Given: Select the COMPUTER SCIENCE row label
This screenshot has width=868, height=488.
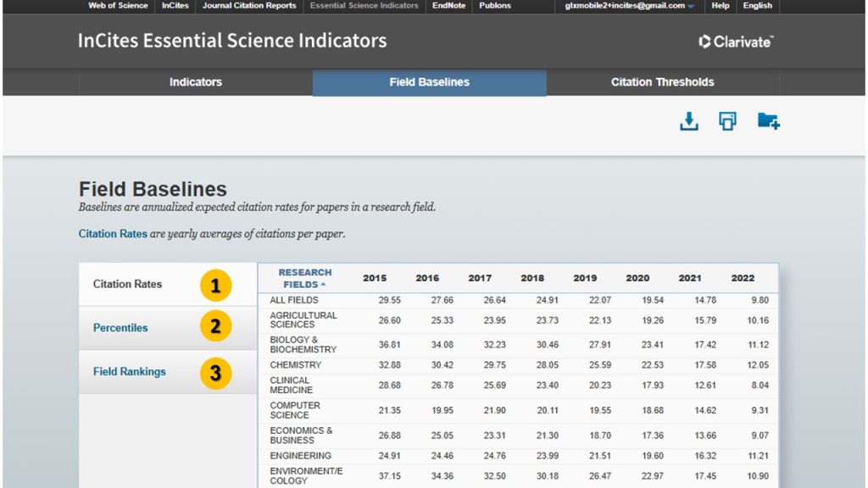Looking at the screenshot, I should [295, 410].
